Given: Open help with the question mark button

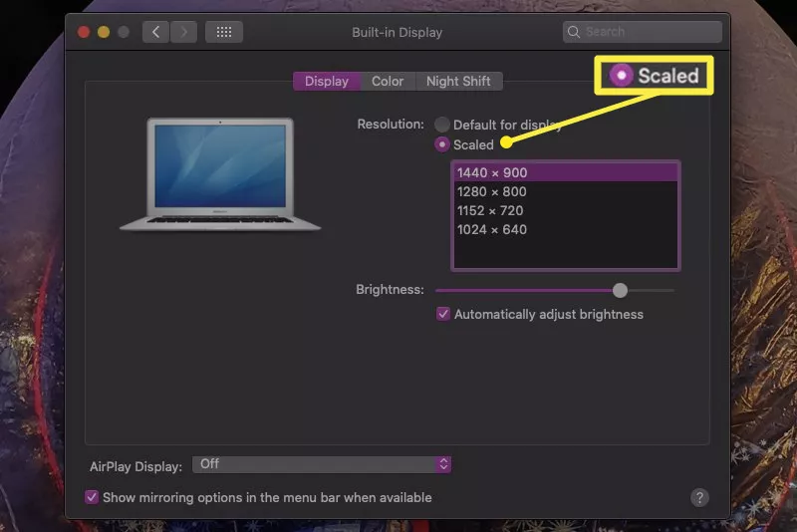Looking at the screenshot, I should point(699,498).
